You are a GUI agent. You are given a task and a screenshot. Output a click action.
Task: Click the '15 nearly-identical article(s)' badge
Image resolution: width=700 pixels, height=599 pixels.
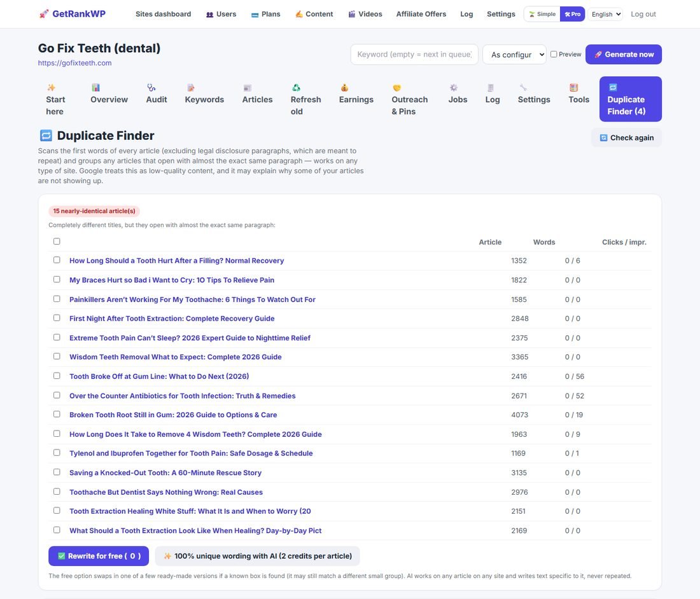click(94, 211)
